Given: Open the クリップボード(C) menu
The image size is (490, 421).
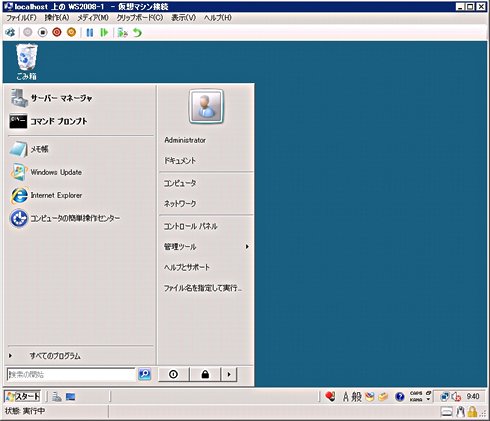Looking at the screenshot, I should [x=140, y=18].
